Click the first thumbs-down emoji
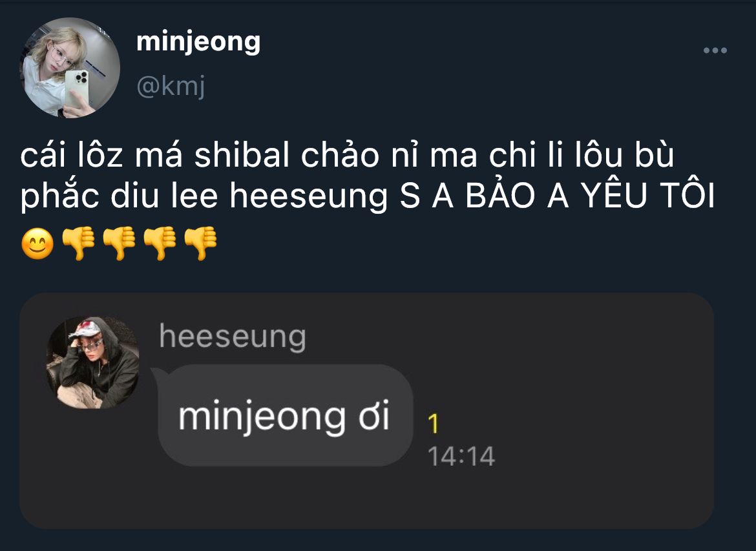Screen dimensions: 756x551 (79, 244)
